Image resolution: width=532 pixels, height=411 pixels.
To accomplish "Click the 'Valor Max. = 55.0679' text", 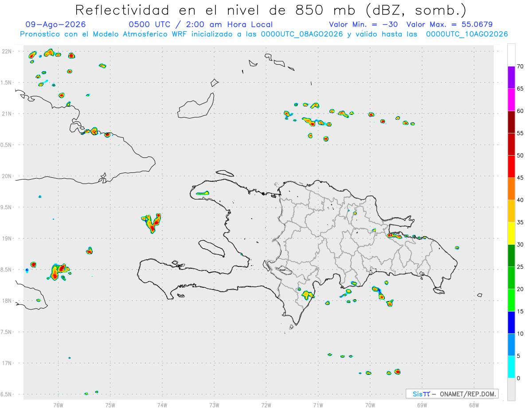I will tap(450, 24).
